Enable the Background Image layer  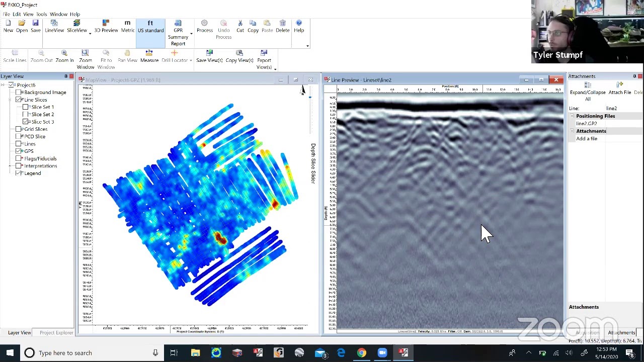(x=18, y=92)
